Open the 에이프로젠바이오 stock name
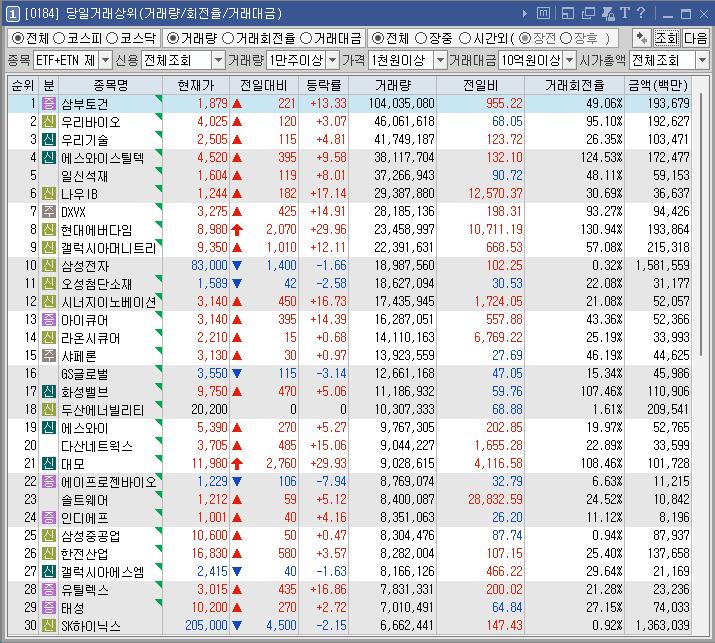 click(109, 482)
